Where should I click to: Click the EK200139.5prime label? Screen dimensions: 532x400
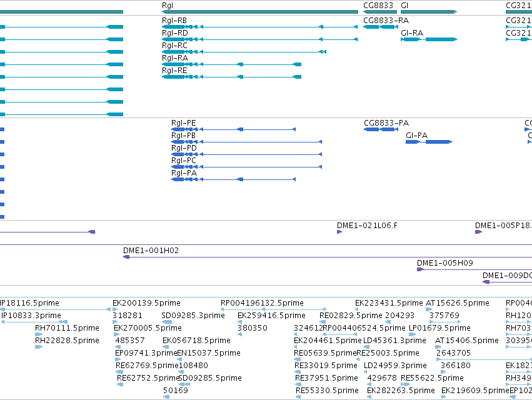146,303
